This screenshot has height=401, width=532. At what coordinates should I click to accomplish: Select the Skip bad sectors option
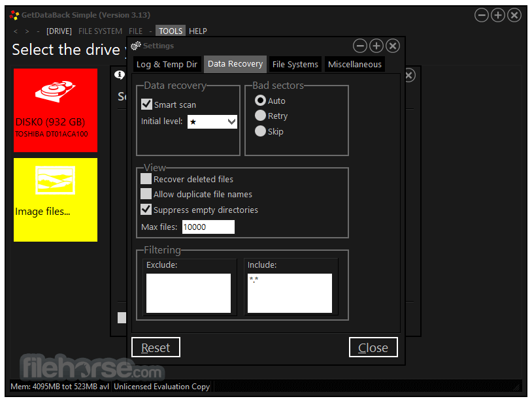point(260,131)
